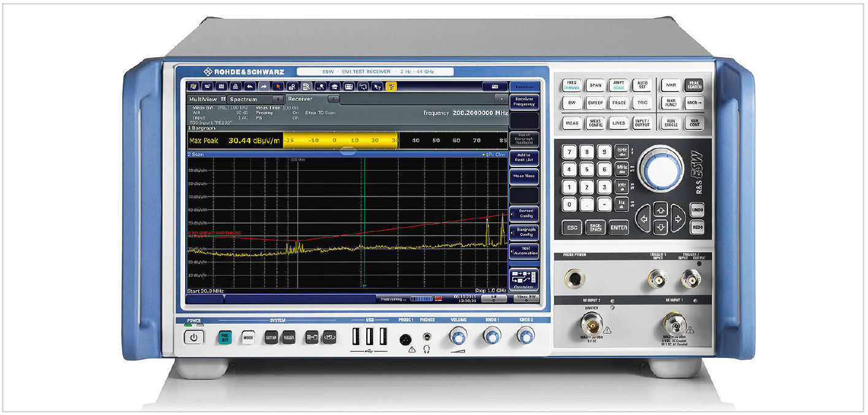Hit the SWEEP hardkey
Viewport: 868px width, 415px height.
tap(594, 103)
